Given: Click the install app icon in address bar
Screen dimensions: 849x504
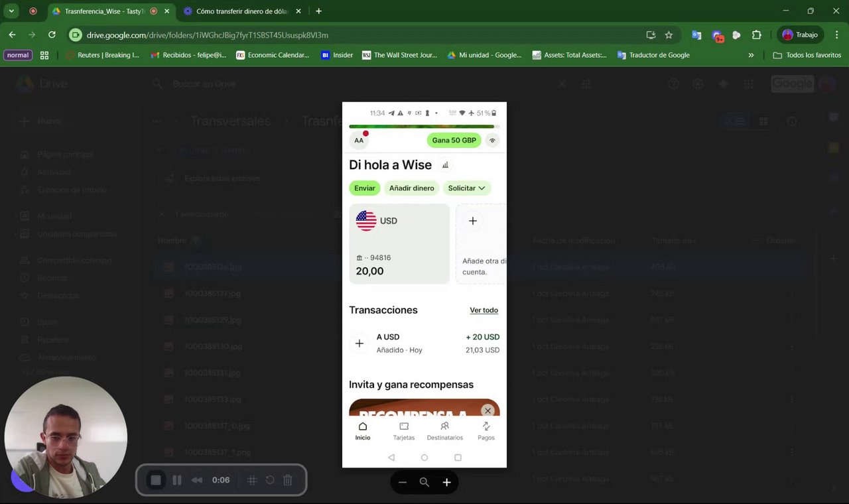Looking at the screenshot, I should tap(651, 35).
